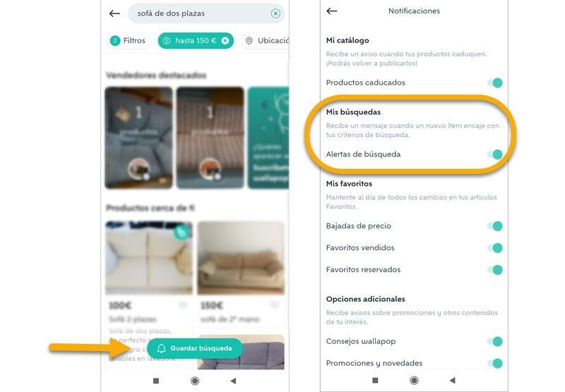This screenshot has width=565, height=392.
Task: Open the Filtros filter chip
Action: tap(129, 41)
